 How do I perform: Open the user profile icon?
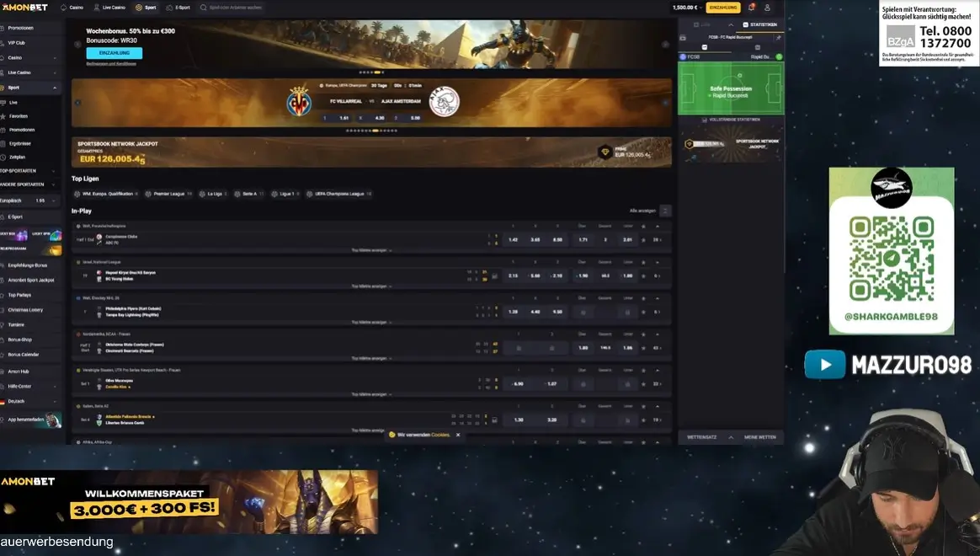point(767,8)
